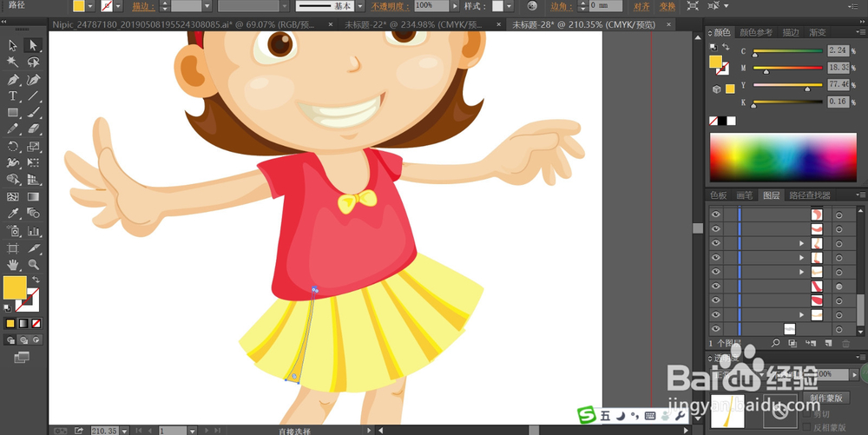The height and width of the screenshot is (435, 868).
Task: Open the Color panel flyout menu
Action: click(x=860, y=33)
